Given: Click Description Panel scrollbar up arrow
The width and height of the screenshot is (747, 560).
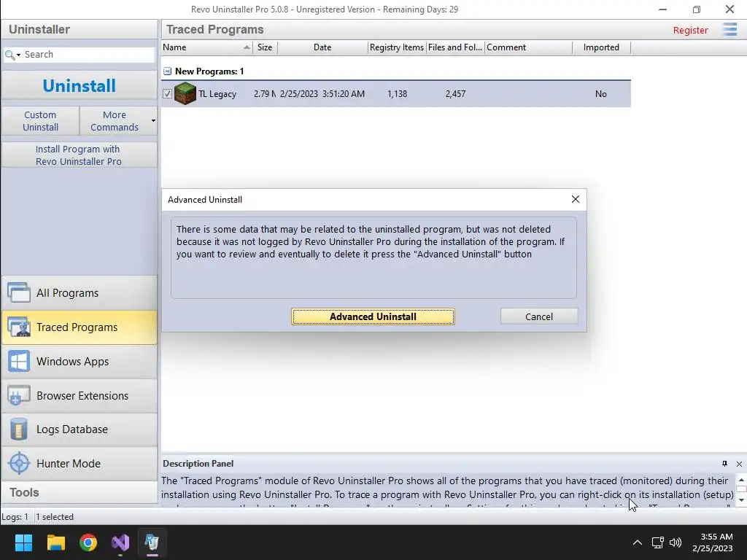Looking at the screenshot, I should click(741, 480).
